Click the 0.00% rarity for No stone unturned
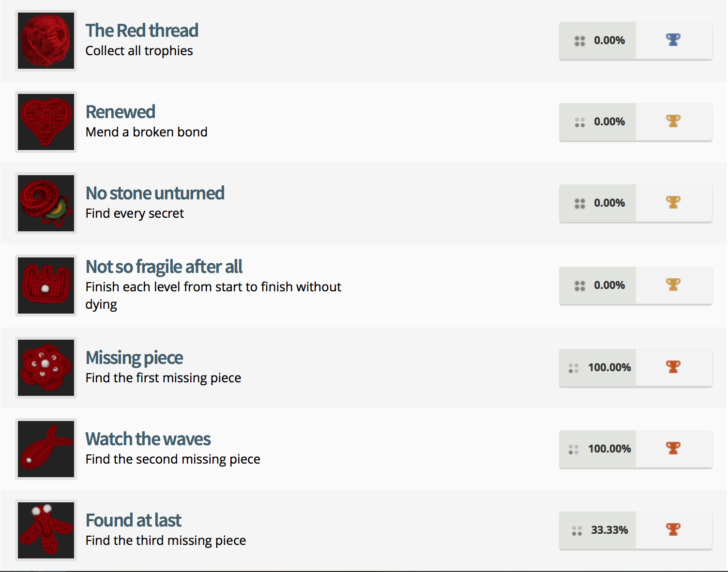Screen dimensions: 728x572 pyautogui.click(x=609, y=203)
